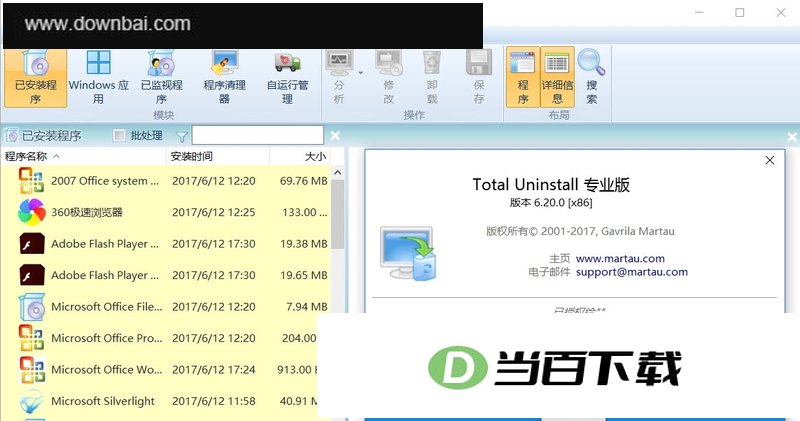Click 2017/6/12 17:24 install time
Viewport: 800px width, 421px height.
(214, 369)
